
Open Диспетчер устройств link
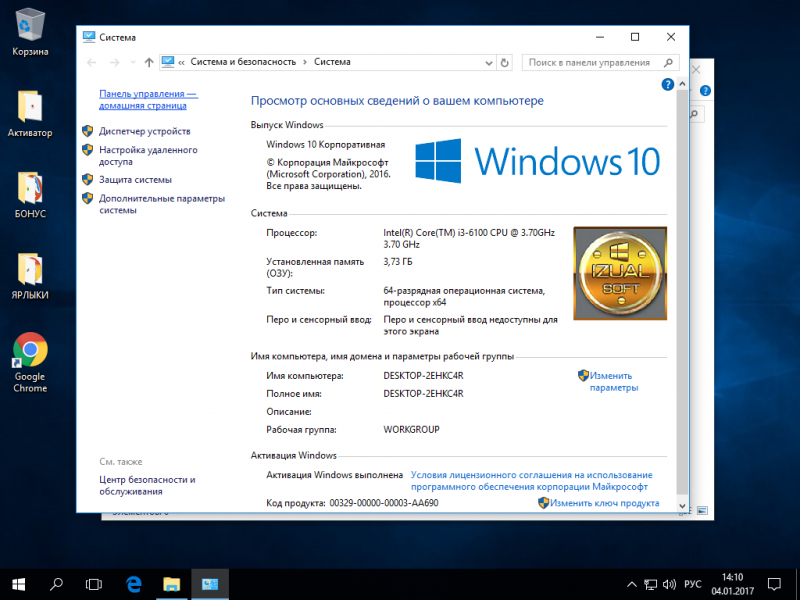(x=144, y=131)
